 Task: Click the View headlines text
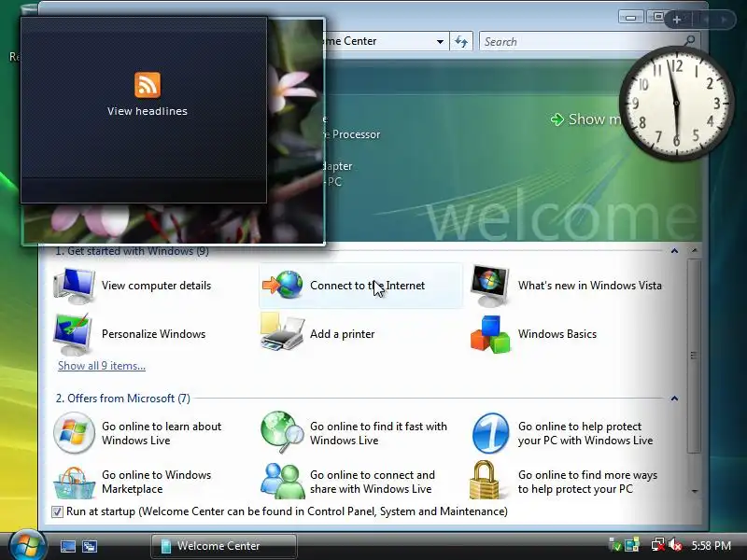(x=148, y=111)
